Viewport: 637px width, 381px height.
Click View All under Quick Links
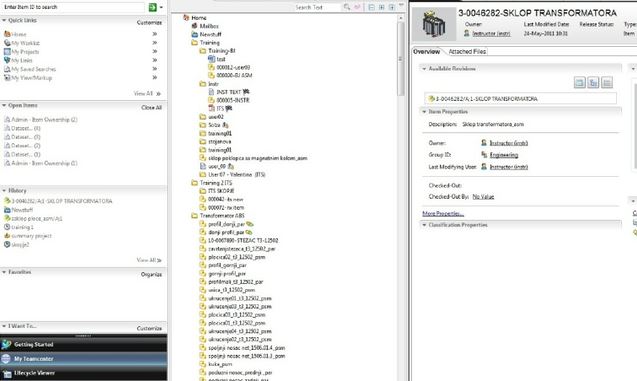point(147,93)
